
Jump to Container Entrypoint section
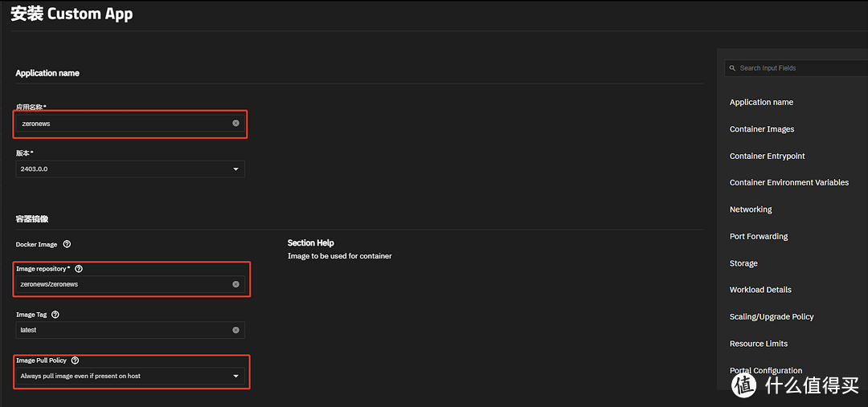click(767, 156)
